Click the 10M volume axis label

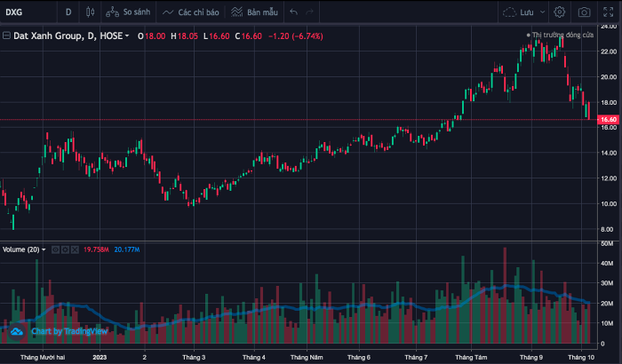point(607,323)
